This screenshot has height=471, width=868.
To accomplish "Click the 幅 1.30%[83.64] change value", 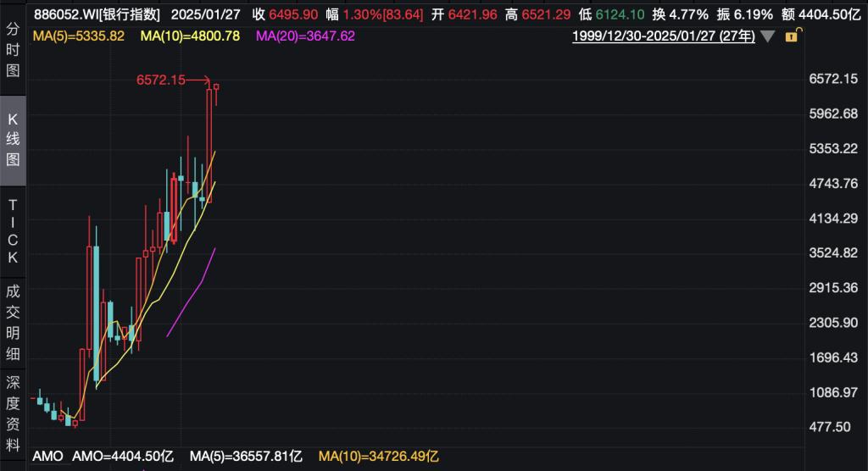I will pyautogui.click(x=375, y=15).
